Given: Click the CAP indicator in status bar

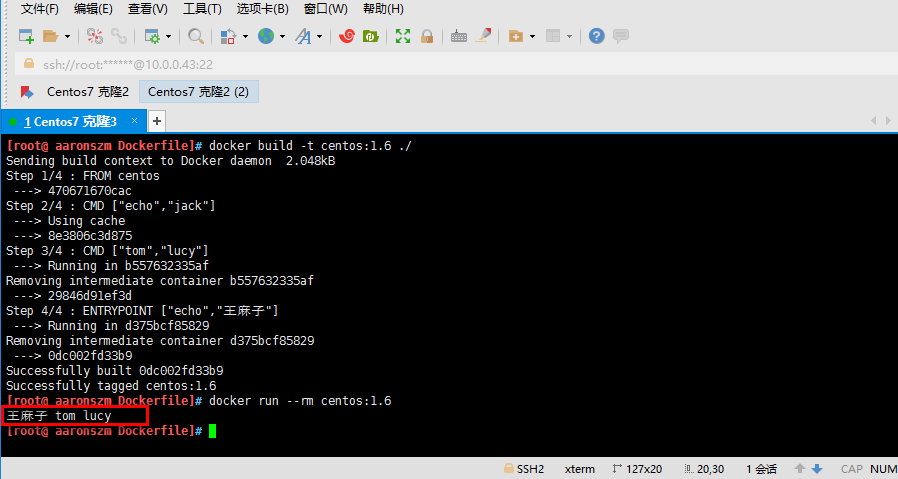Looking at the screenshot, I should click(852, 469).
